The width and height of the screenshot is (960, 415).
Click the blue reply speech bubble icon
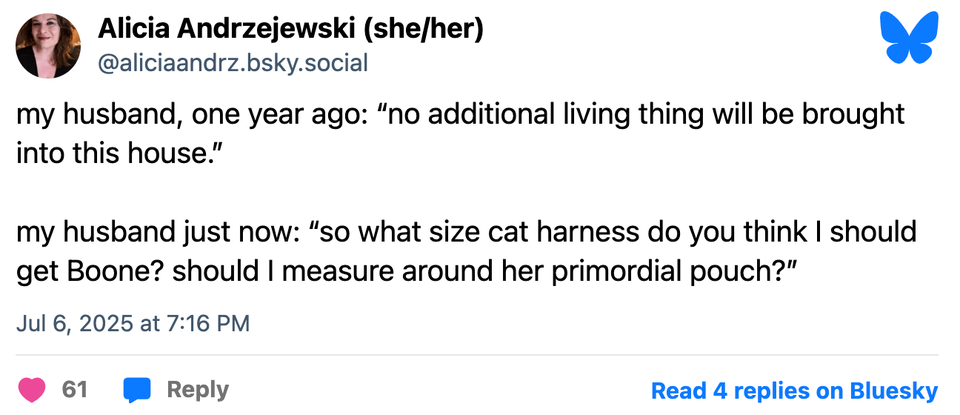click(136, 389)
